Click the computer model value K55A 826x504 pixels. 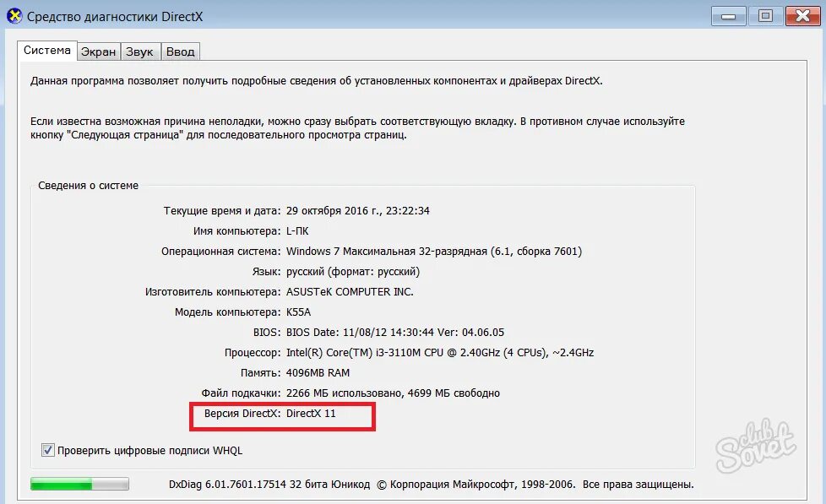point(299,312)
